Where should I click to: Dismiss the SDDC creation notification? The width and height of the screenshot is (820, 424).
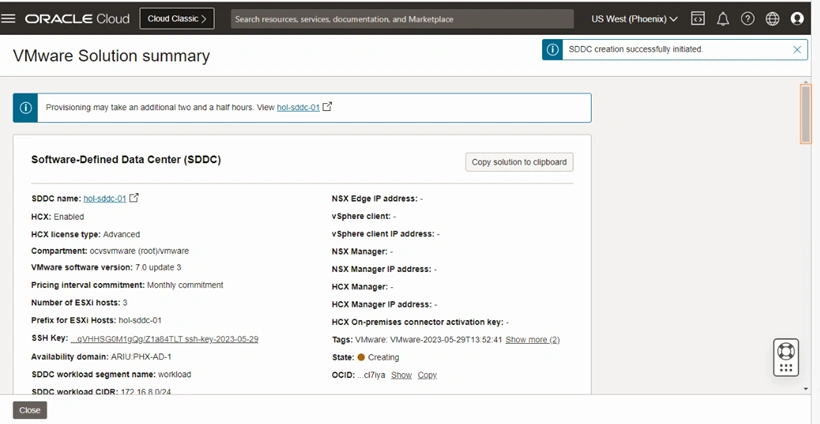tap(797, 50)
